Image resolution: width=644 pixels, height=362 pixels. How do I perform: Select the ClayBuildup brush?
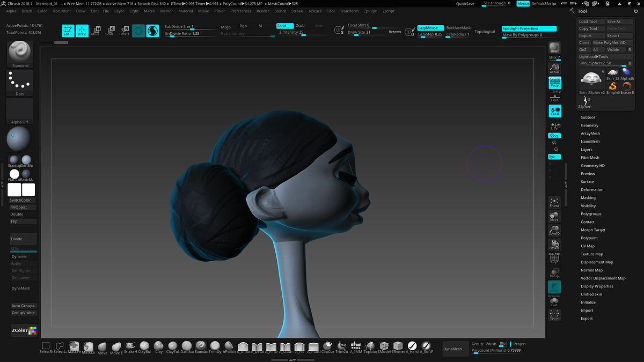(145, 348)
